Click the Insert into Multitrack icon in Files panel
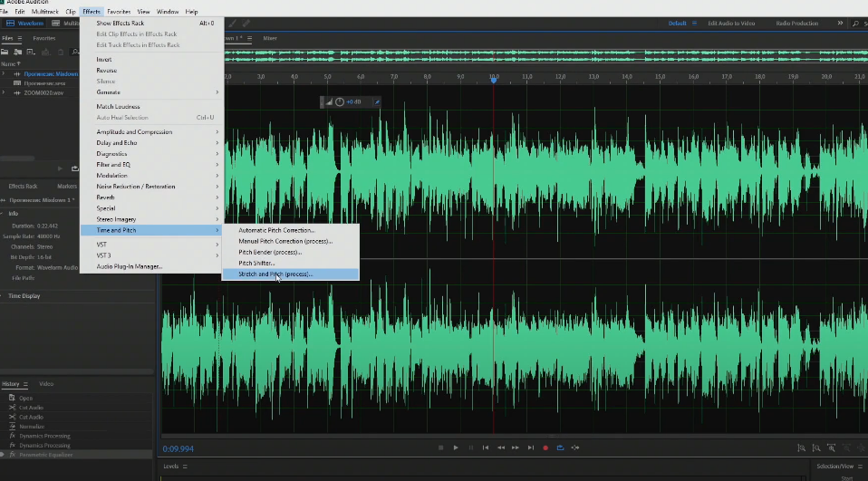Viewport: 868px width, 481px height. coord(46,52)
